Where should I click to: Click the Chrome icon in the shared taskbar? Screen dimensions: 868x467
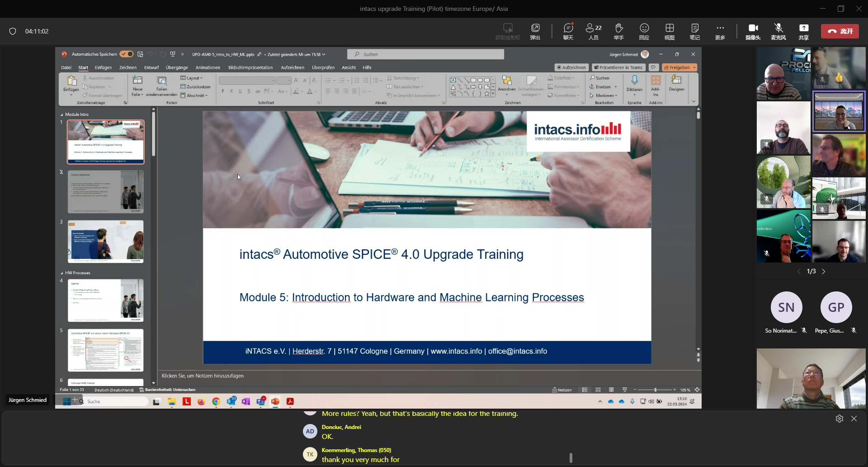pos(216,401)
